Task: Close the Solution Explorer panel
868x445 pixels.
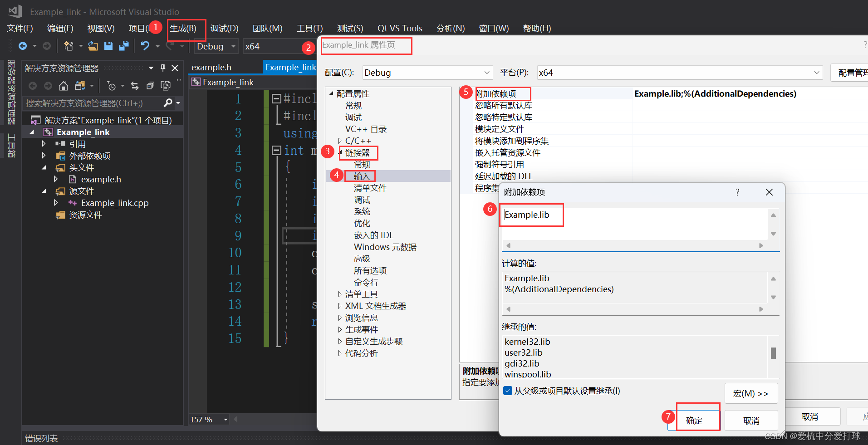Action: 175,68
